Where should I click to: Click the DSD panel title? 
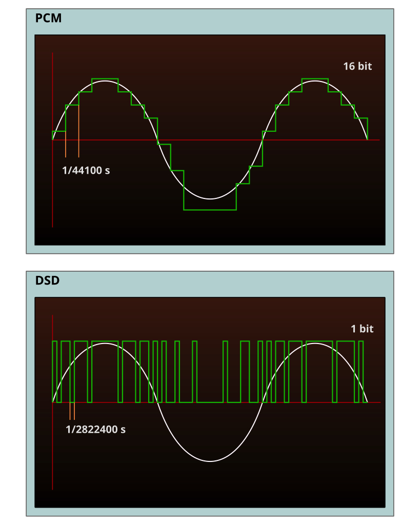[47, 280]
